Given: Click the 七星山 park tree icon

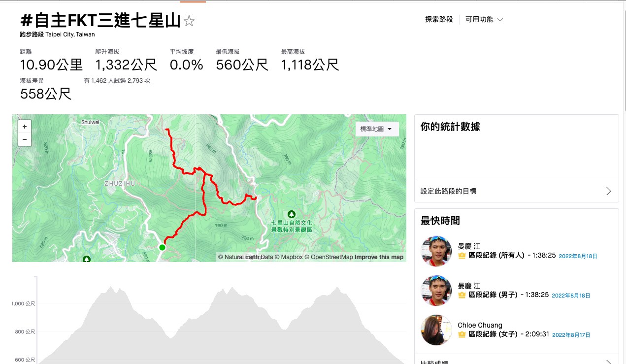Looking at the screenshot, I should coord(292,214).
